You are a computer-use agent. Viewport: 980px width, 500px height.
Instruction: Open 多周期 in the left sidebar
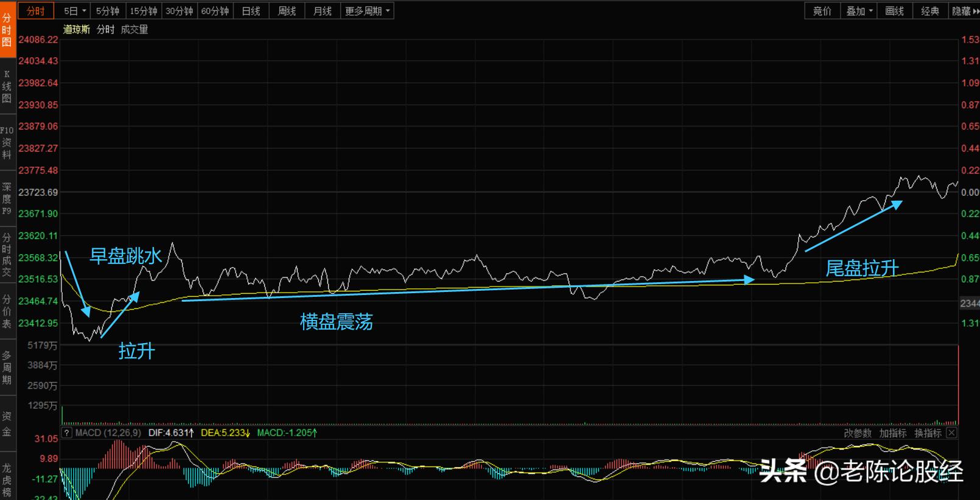click(x=7, y=367)
